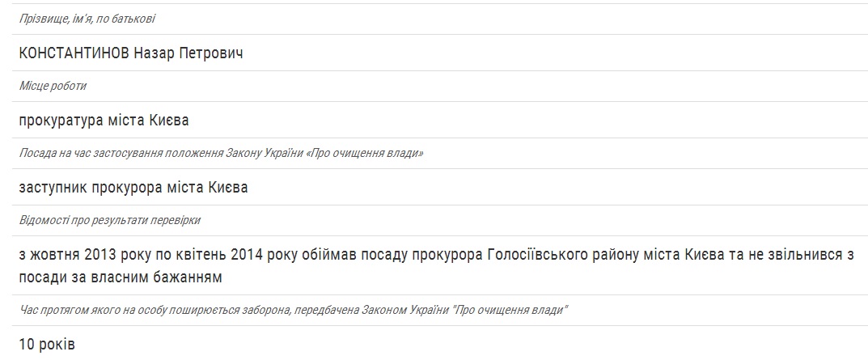Click the word "Голосіївського"
The height and width of the screenshot is (360, 868).
[x=535, y=255]
